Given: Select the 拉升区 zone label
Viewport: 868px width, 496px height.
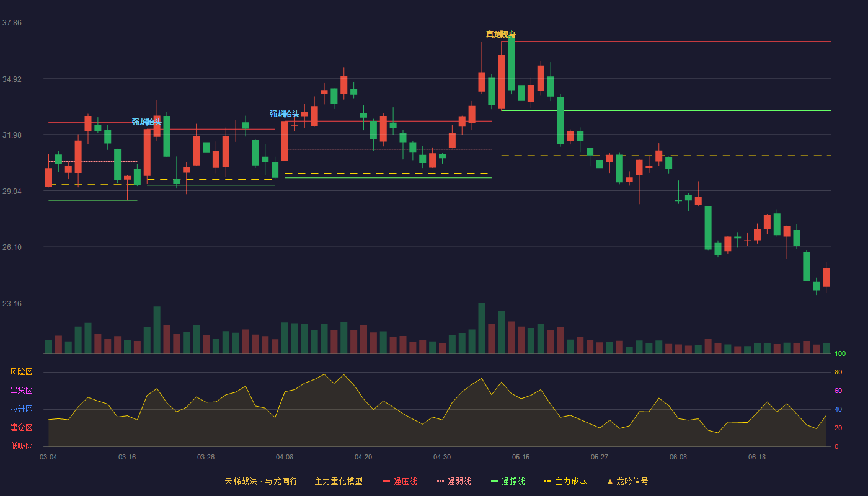Looking at the screenshot, I should click(22, 409).
